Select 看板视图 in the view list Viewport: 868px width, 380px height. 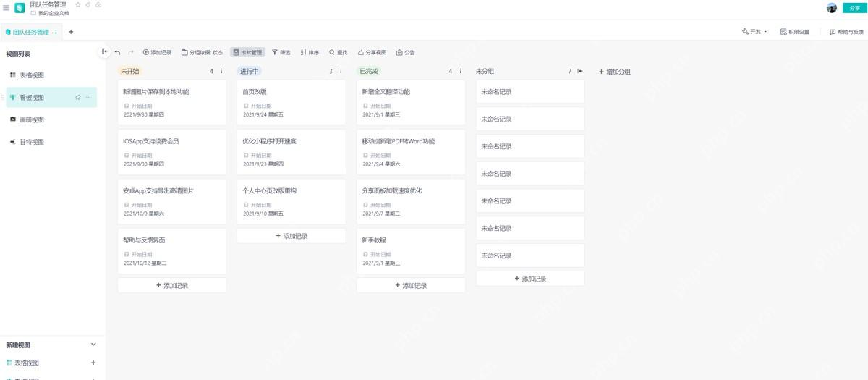click(x=51, y=98)
